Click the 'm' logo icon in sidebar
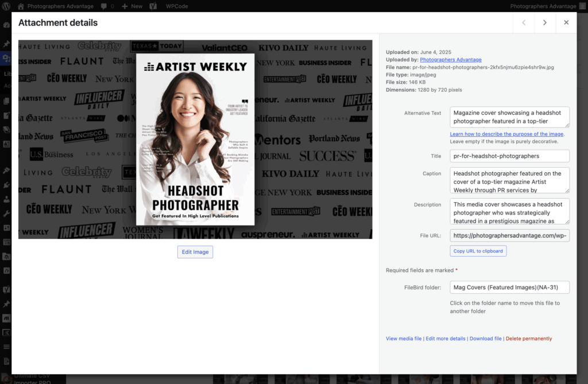 point(6,318)
